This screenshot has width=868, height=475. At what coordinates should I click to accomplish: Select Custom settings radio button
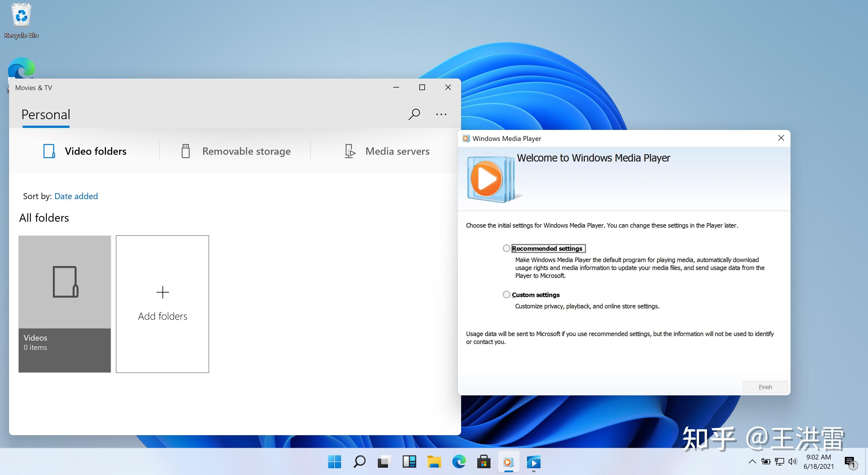(x=506, y=295)
